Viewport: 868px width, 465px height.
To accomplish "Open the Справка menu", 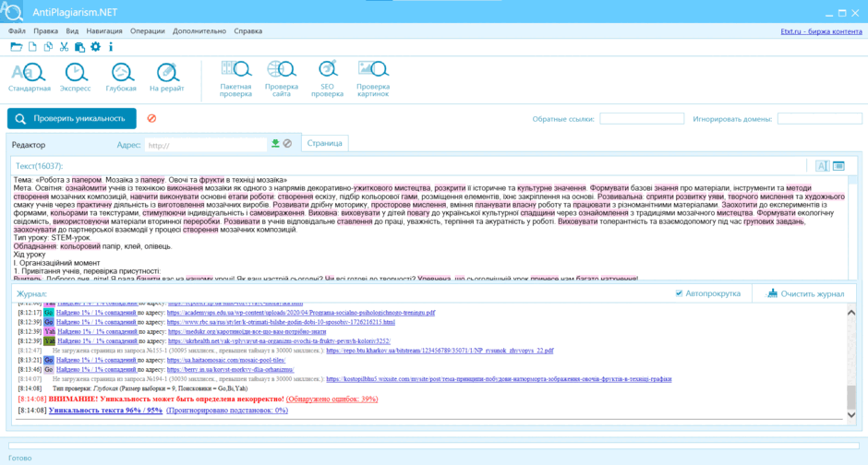I will pyautogui.click(x=248, y=31).
